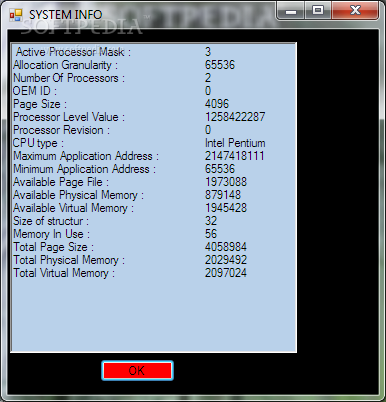Click the 'Size of structur :' label

51,221
